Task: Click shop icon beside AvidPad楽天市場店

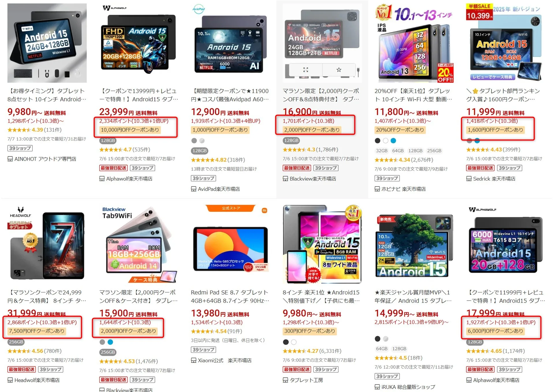Action: point(194,189)
